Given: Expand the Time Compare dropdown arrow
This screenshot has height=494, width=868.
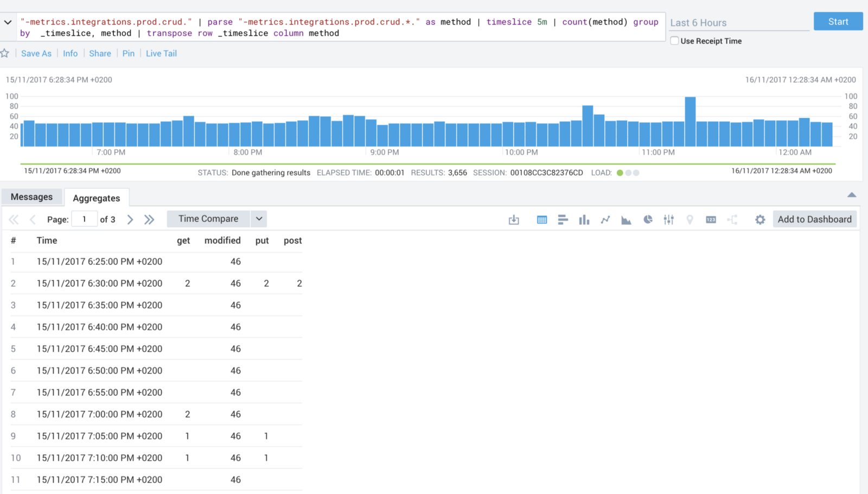Looking at the screenshot, I should (259, 219).
